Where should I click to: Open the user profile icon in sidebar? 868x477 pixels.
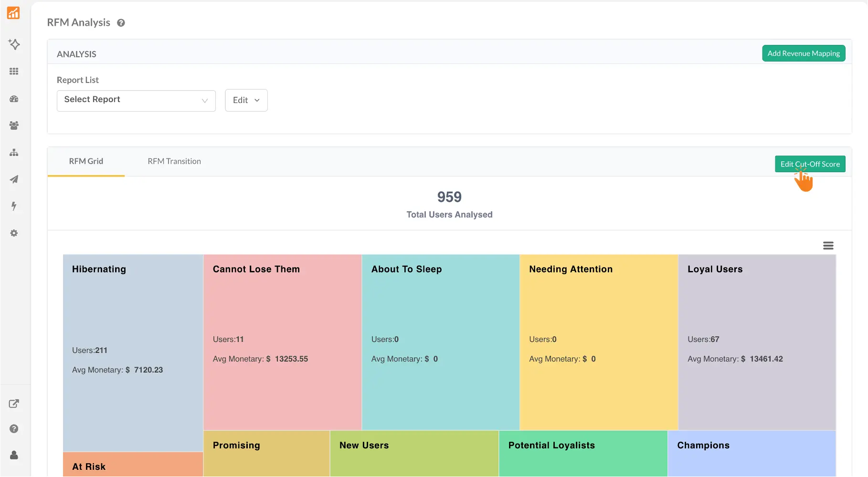coord(14,455)
